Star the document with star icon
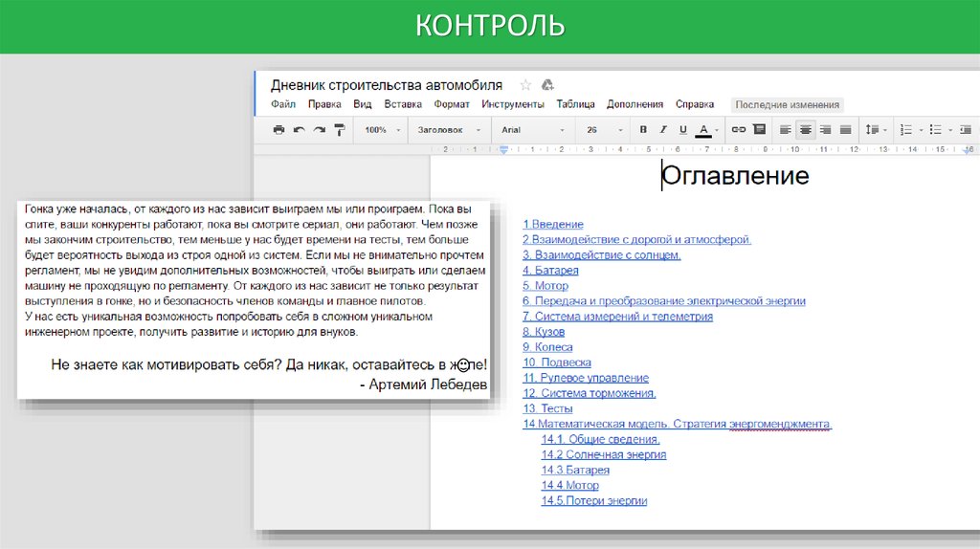Viewport: 980px width, 549px height. point(525,85)
